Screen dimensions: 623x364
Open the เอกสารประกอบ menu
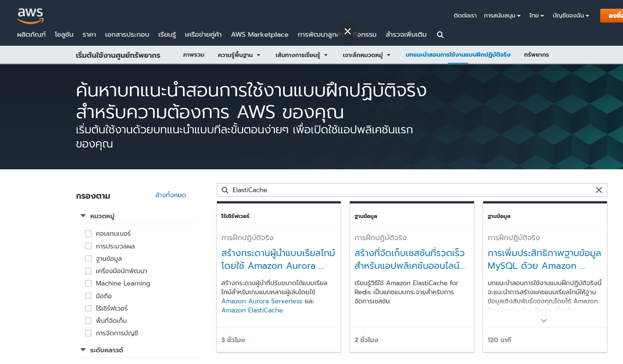click(x=127, y=35)
